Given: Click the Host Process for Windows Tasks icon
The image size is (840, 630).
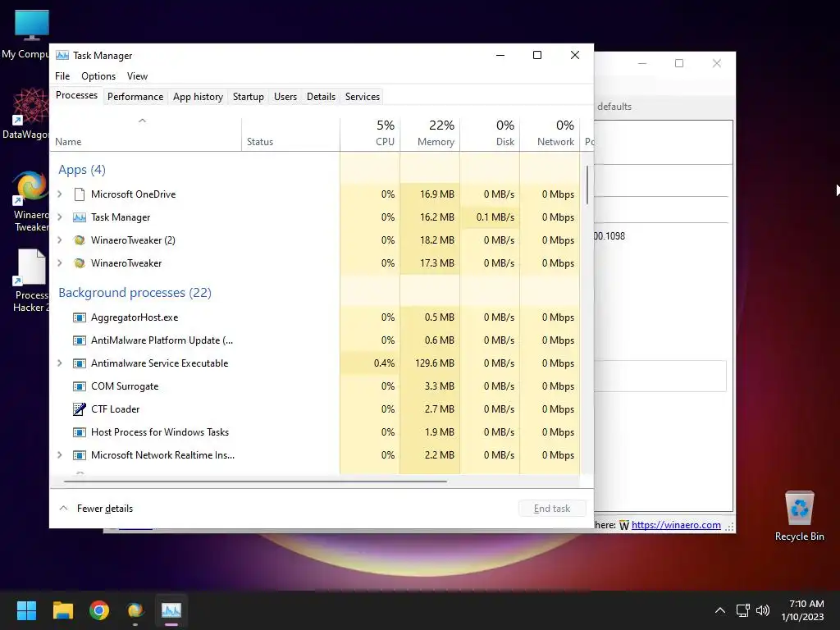Looking at the screenshot, I should (x=80, y=432).
